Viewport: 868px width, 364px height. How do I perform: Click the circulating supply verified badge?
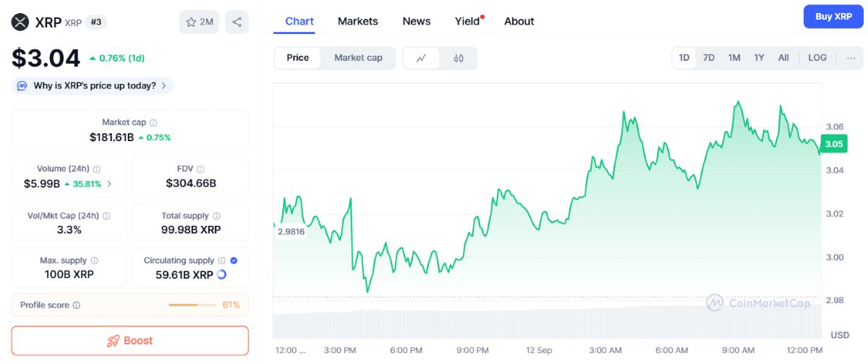coord(234,261)
